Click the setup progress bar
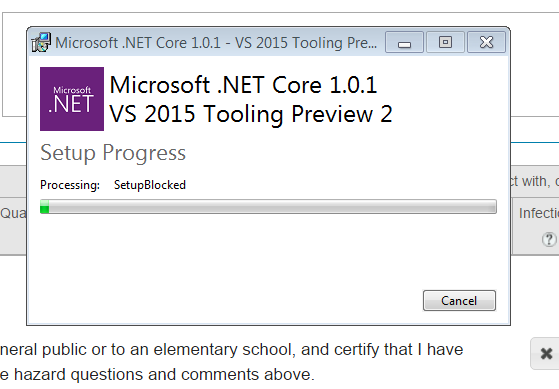The width and height of the screenshot is (559, 389). pyautogui.click(x=268, y=206)
